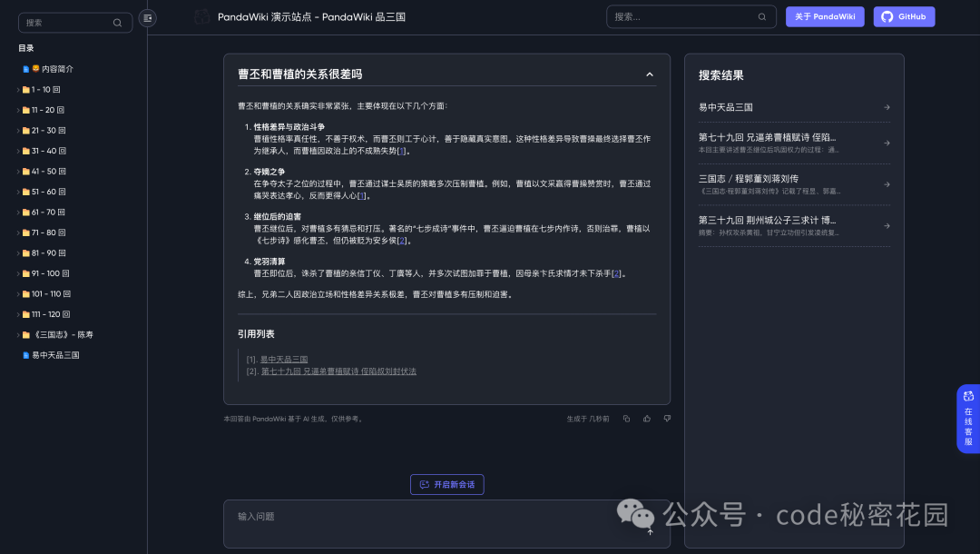Image resolution: width=980 pixels, height=554 pixels.
Task: Click the 引用列表 heading
Action: [256, 334]
